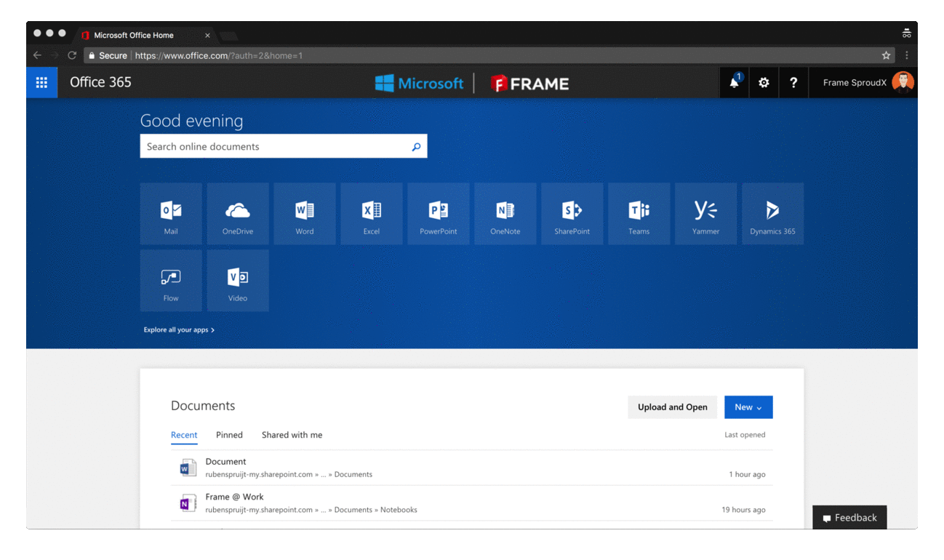Click Upload and Open button
944x560 pixels.
pyautogui.click(x=673, y=407)
